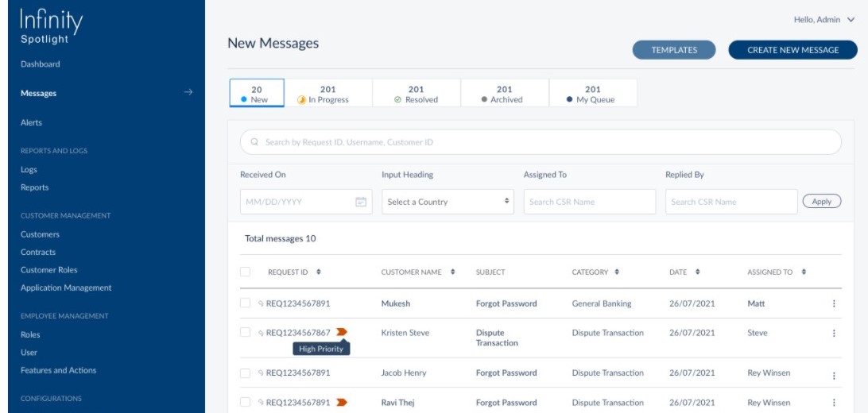Toggle the select-all checkbox in table header
The image size is (868, 413).
[x=246, y=272]
